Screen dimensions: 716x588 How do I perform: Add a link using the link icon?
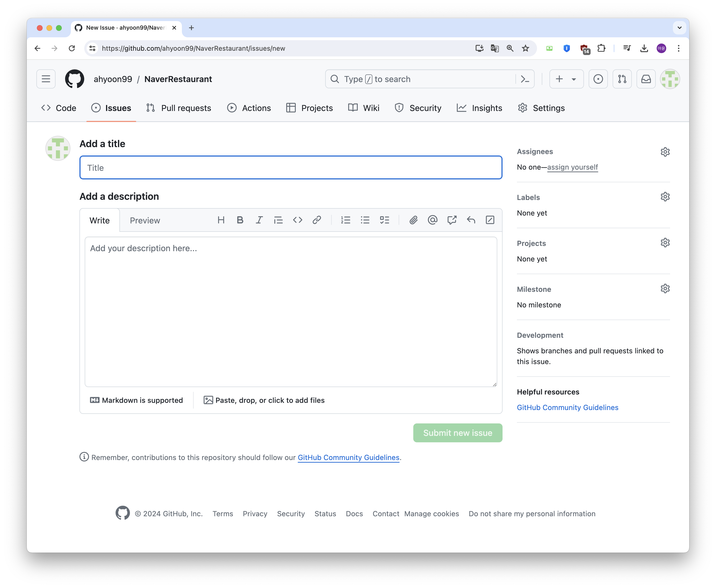317,220
